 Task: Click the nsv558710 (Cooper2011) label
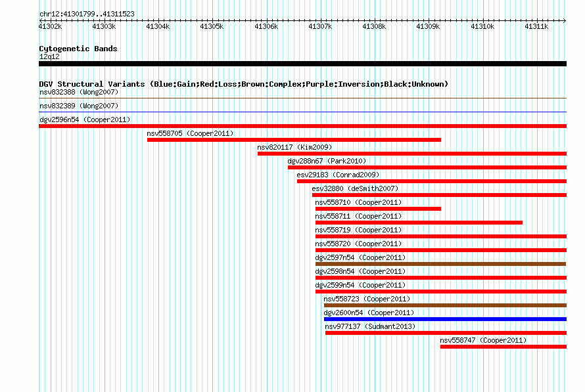click(358, 202)
